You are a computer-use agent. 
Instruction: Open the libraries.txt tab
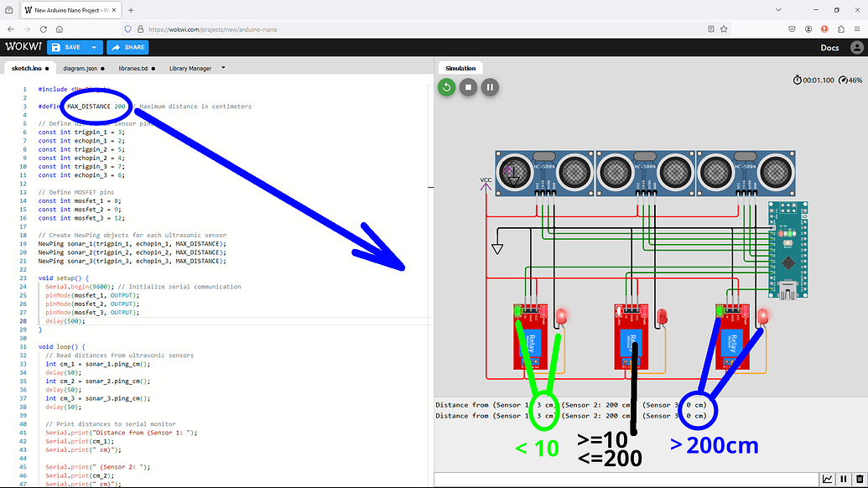coord(132,68)
